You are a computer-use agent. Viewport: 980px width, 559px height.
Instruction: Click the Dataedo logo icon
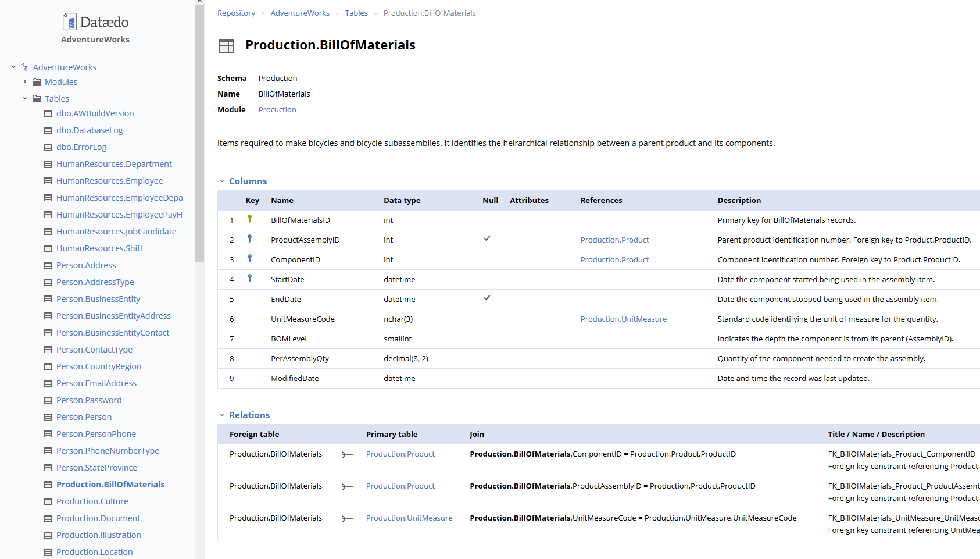click(x=69, y=22)
